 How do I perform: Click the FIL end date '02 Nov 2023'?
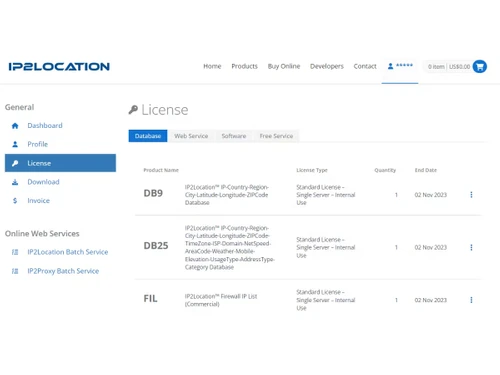coord(431,300)
